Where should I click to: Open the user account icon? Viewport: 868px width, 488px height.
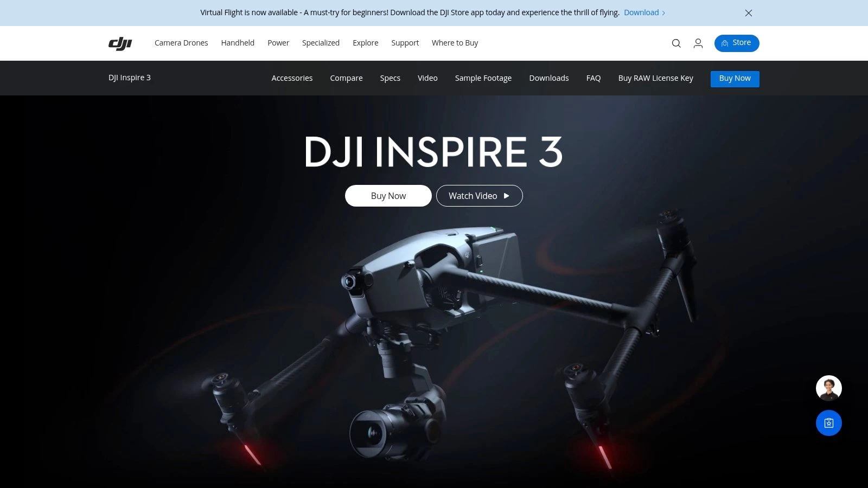coord(698,43)
